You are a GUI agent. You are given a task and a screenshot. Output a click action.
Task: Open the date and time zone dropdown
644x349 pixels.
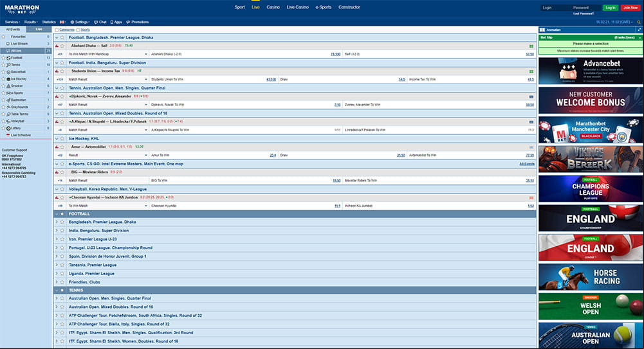614,22
